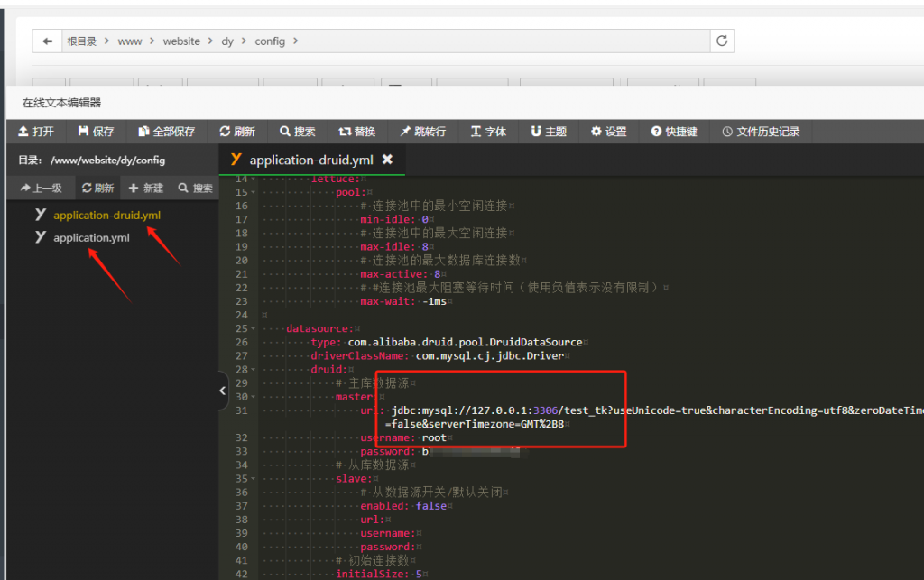Close the application-druid.yml tab
The height and width of the screenshot is (580, 924).
[387, 160]
